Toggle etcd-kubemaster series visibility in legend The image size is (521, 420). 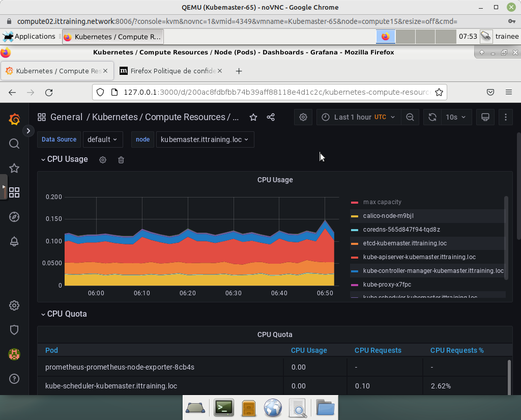point(404,243)
